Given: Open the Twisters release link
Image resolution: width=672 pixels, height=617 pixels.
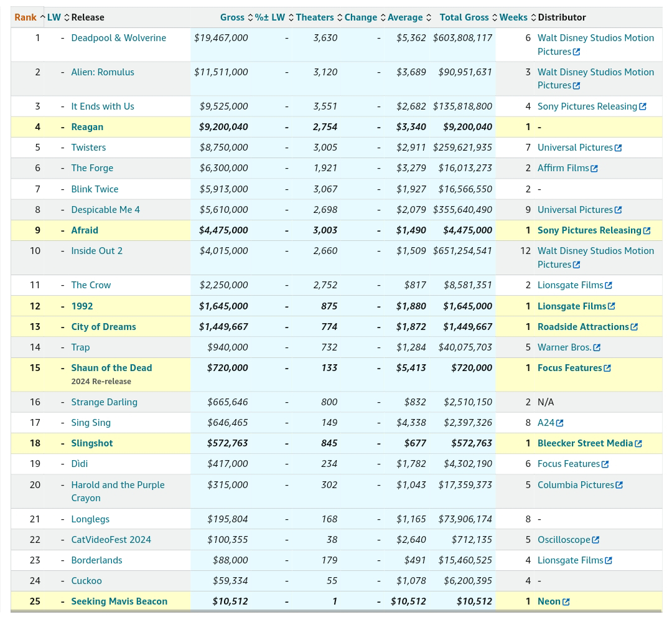Looking at the screenshot, I should (x=88, y=148).
